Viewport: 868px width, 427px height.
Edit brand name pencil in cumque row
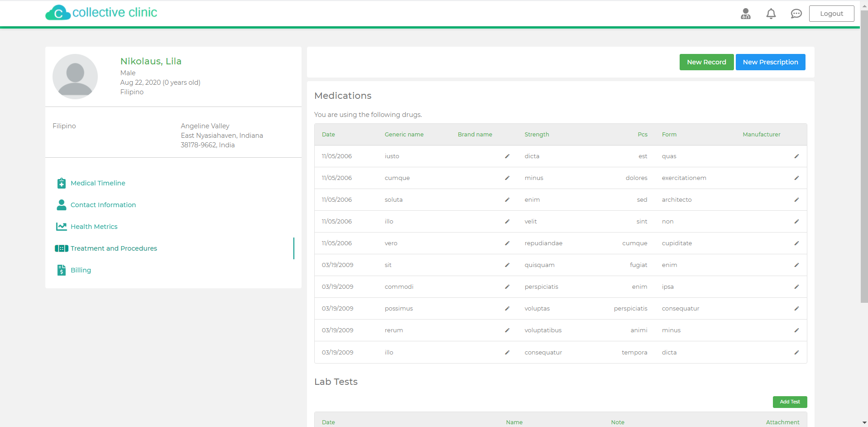507,178
